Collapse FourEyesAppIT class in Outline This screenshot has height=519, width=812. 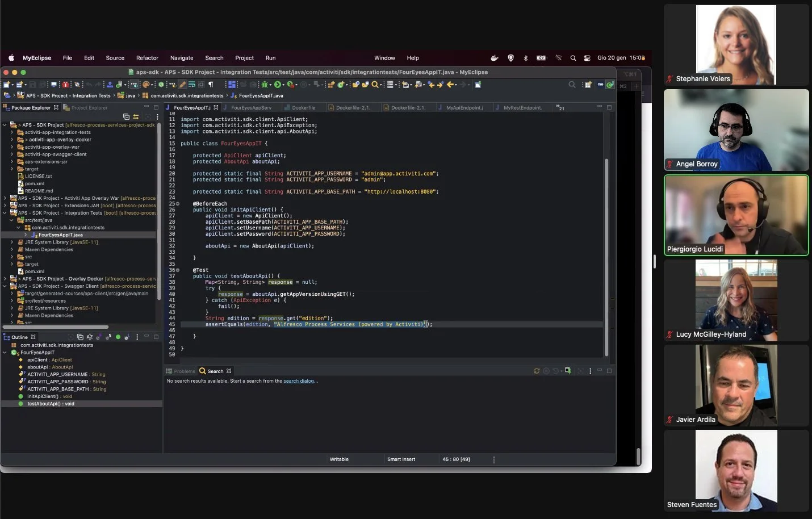coord(5,353)
